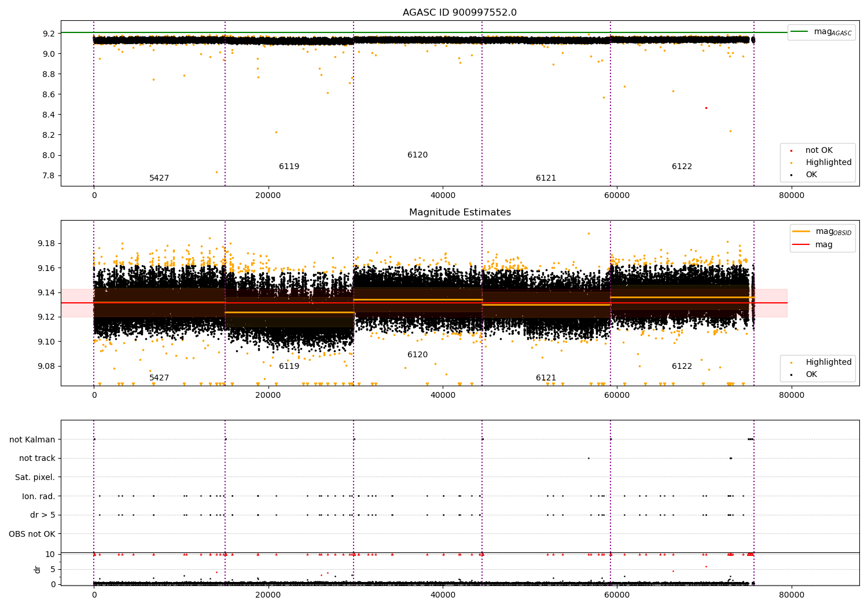This screenshot has height=608, width=868.
Task: Click the 80000 x-tick under bottom plot
Action: [x=791, y=595]
